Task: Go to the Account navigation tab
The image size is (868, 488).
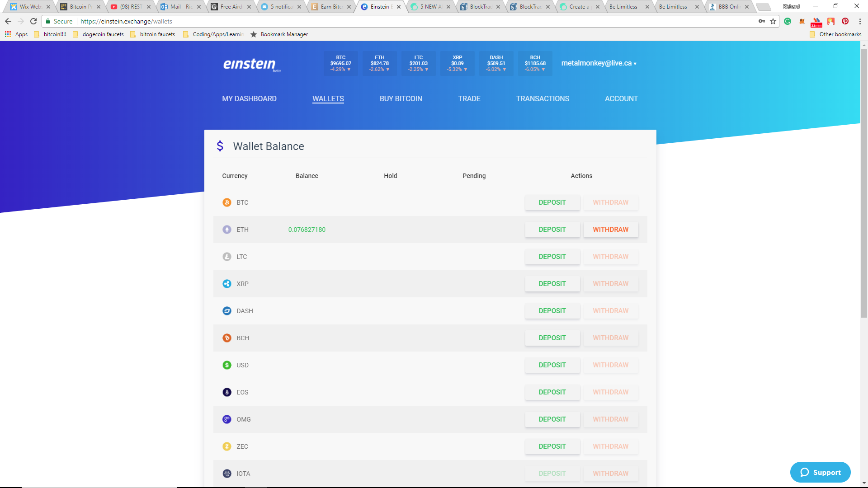Action: pyautogui.click(x=621, y=99)
